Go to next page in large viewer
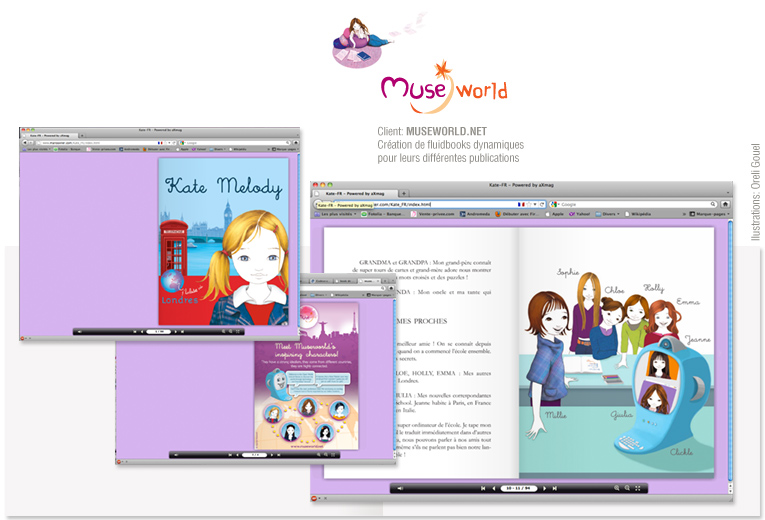The image size is (765, 520). 544,488
